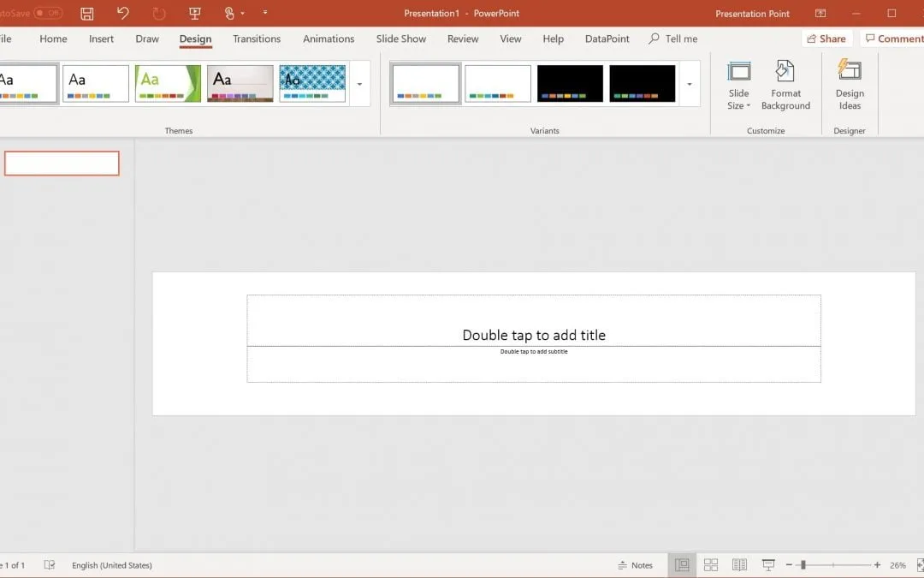
Task: Undo the last action
Action: click(122, 13)
